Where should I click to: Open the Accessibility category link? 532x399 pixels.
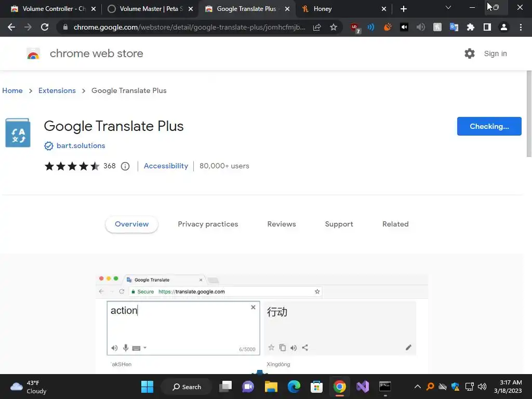[x=166, y=166]
